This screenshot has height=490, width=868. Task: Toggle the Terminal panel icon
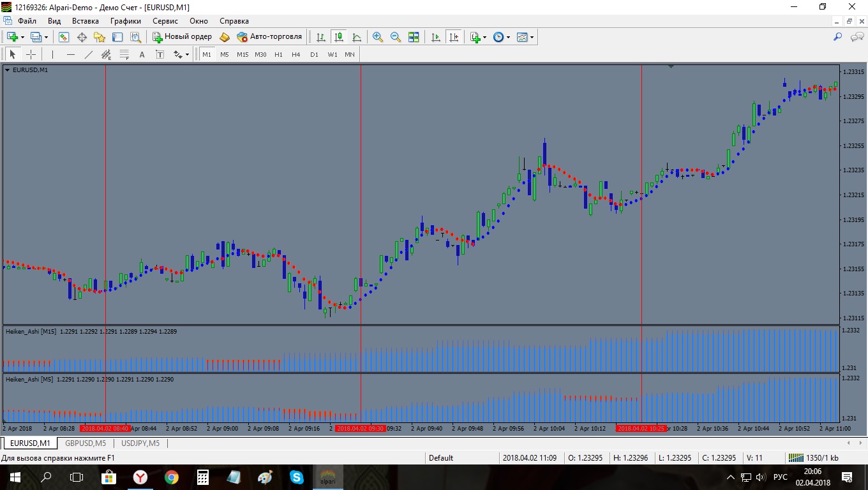[x=117, y=37]
